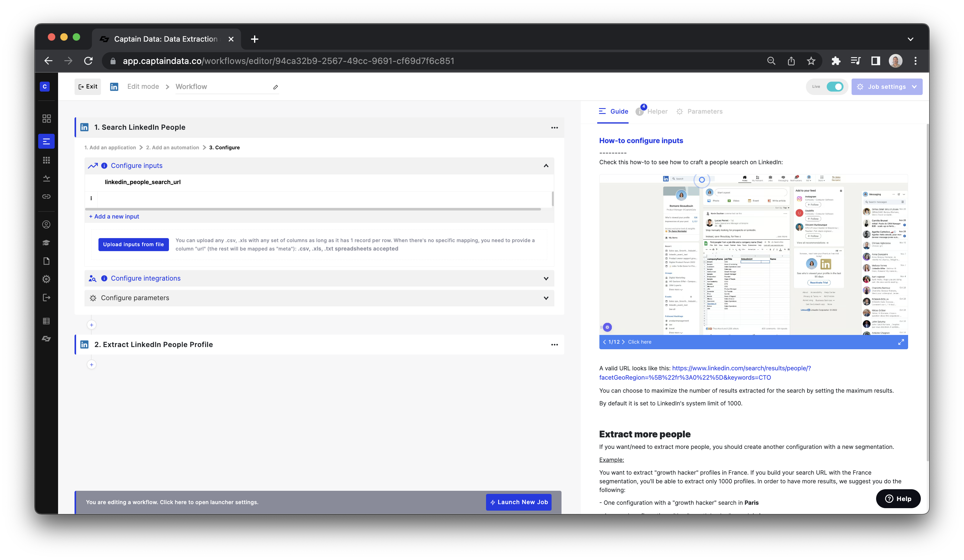This screenshot has height=560, width=964.
Task: Click the info icon beside Configure inputs
Action: [104, 166]
